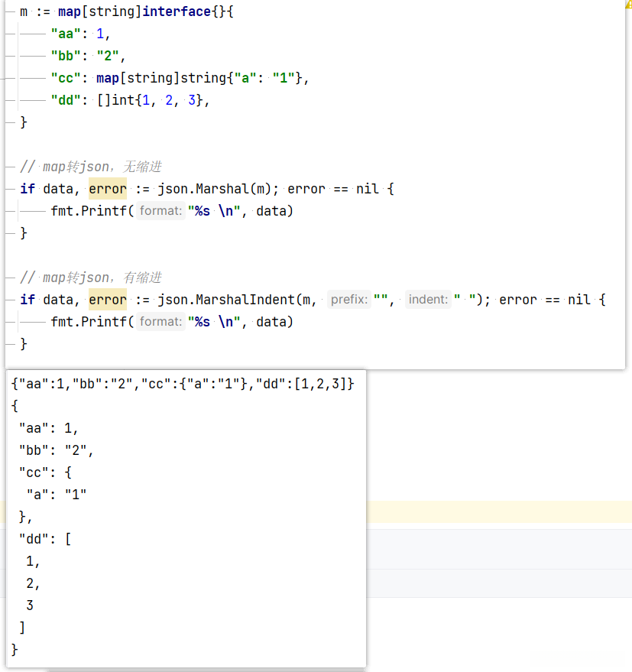Click highlighted 'error' in MarshalIndent line
Image resolution: width=632 pixels, height=672 pixels.
coord(108,300)
